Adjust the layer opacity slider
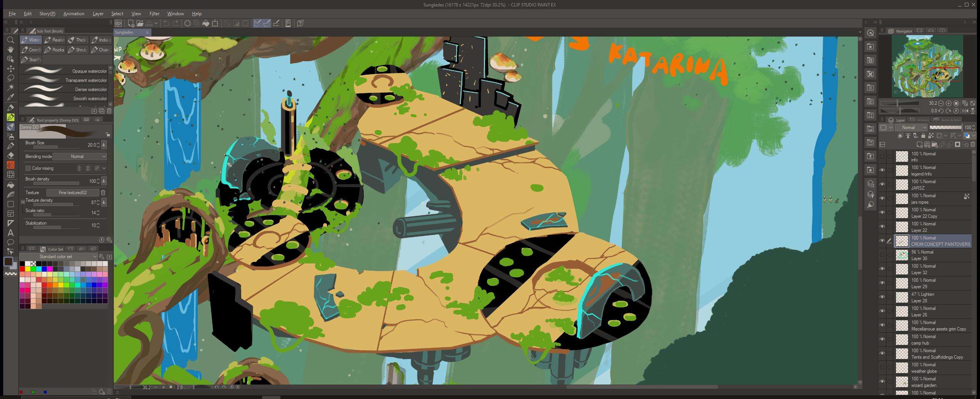The width and height of the screenshot is (980, 399). (945, 128)
